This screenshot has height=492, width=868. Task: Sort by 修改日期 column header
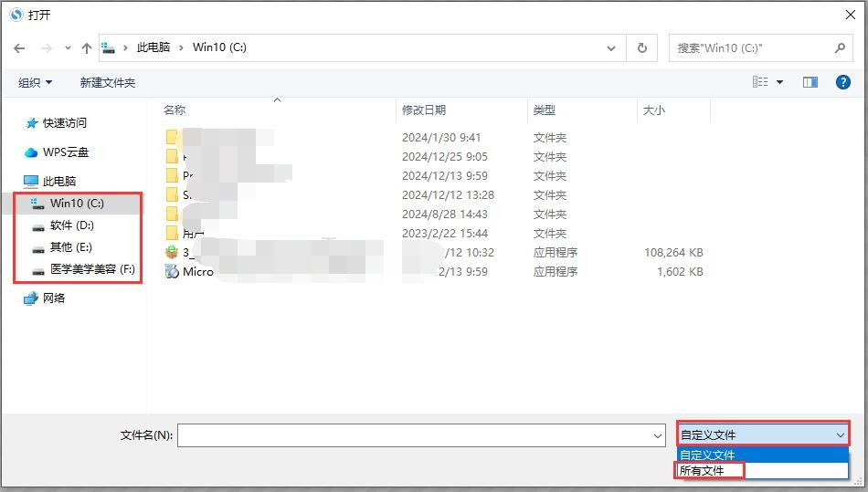click(x=424, y=110)
